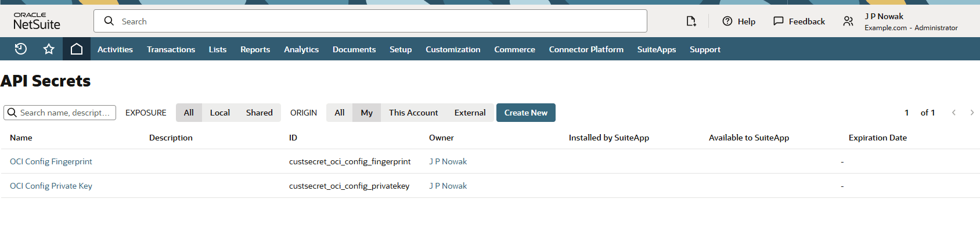
Task: Open the Shortcuts star icon
Action: 49,49
